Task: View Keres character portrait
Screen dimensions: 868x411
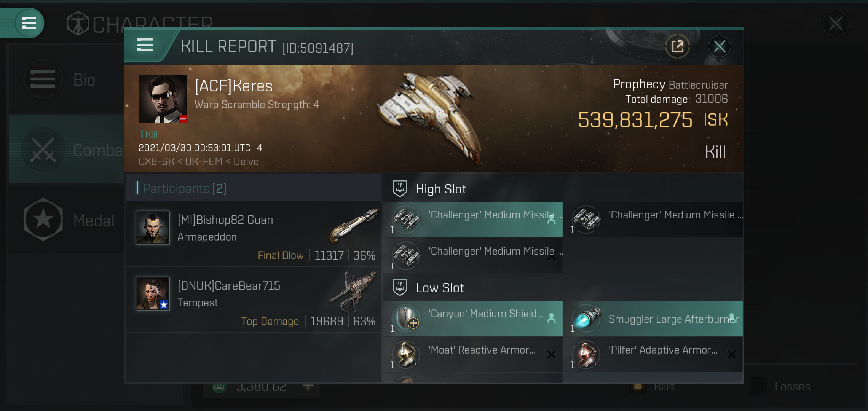Action: tap(163, 99)
